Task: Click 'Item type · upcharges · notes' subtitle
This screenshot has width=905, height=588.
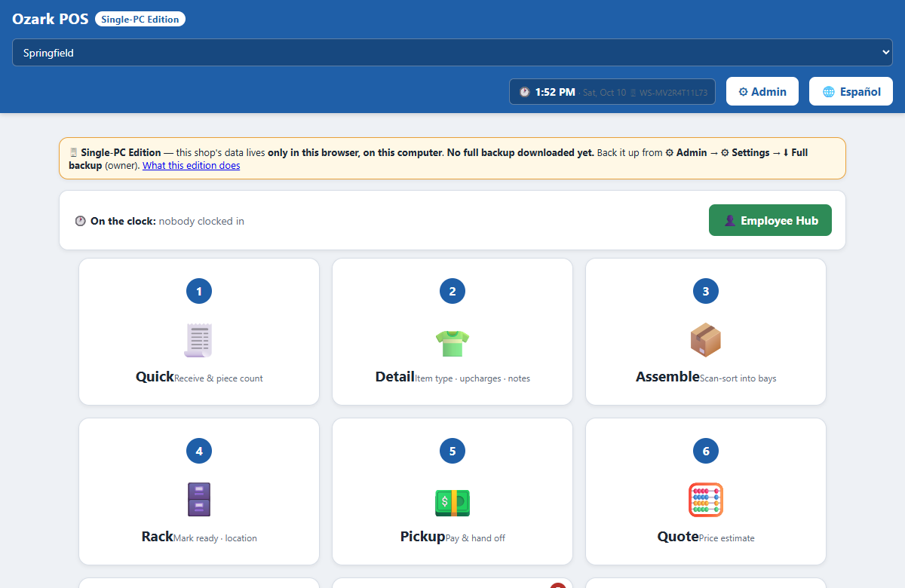Action: coord(473,378)
